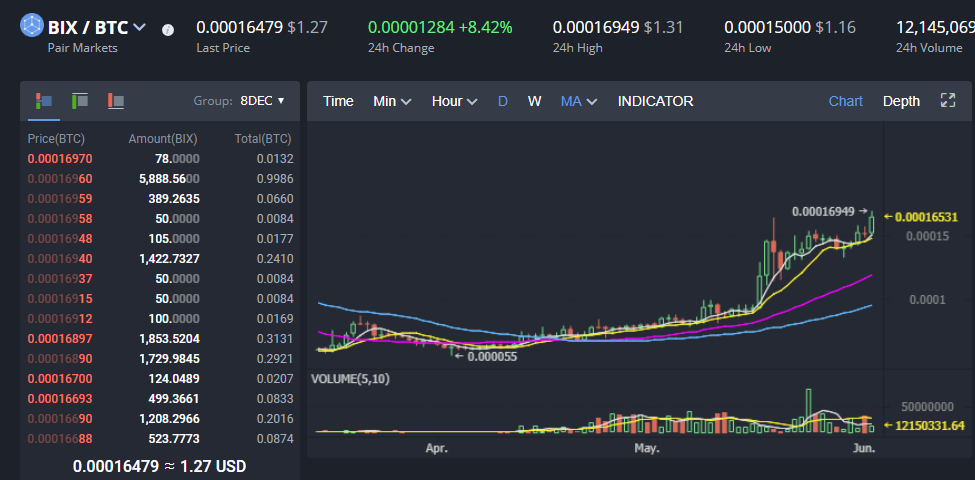Switch to the Chart tab
Screen dimensions: 975x480
pyautogui.click(x=845, y=101)
